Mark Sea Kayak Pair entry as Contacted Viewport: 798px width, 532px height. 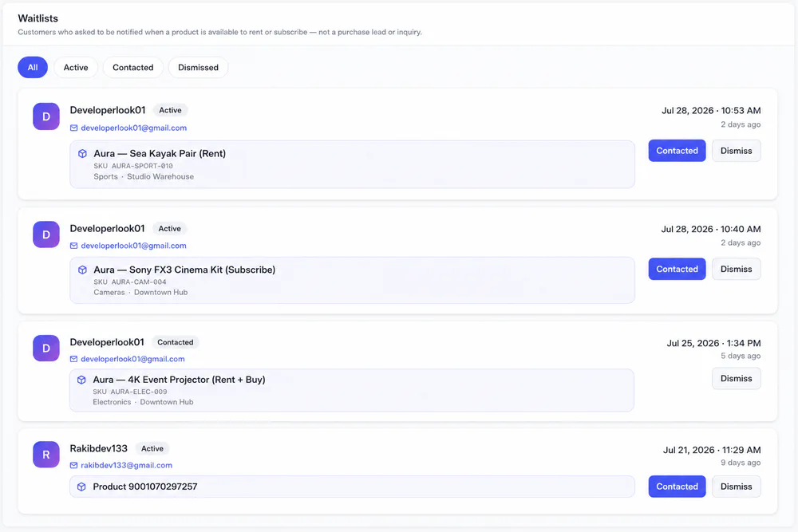(677, 151)
